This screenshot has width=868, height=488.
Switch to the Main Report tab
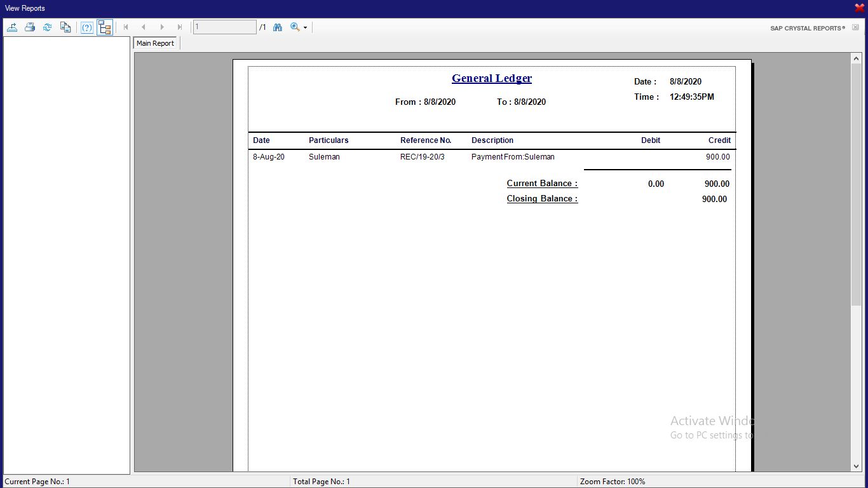tap(155, 43)
